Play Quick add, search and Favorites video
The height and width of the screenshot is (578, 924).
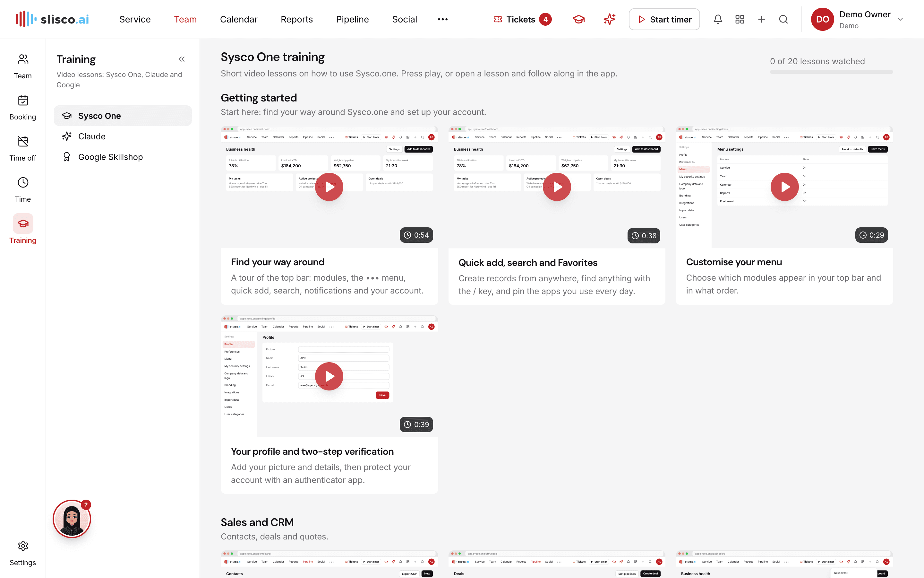coord(557,187)
